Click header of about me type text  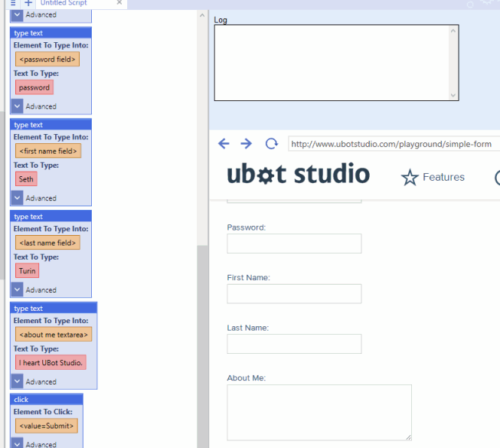coord(54,309)
